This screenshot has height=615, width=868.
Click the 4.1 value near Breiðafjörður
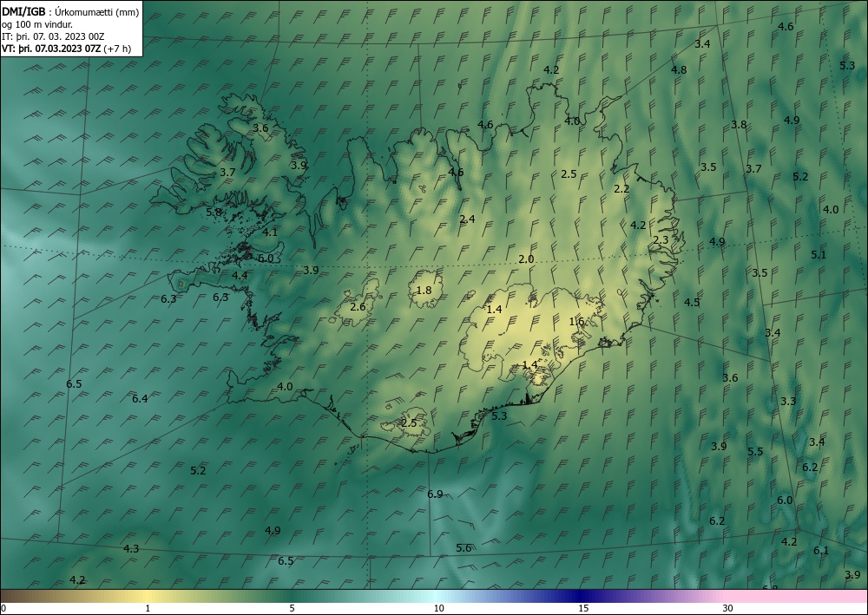pyautogui.click(x=270, y=232)
